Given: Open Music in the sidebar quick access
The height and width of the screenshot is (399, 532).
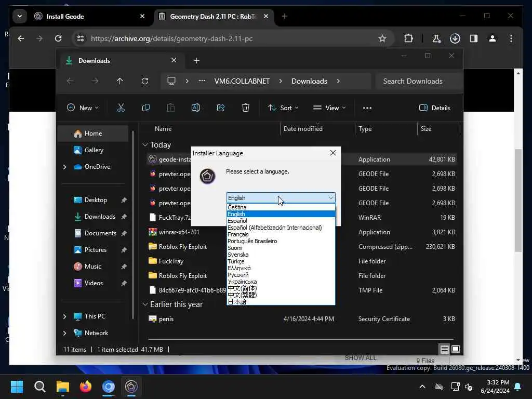Looking at the screenshot, I should (x=92, y=267).
